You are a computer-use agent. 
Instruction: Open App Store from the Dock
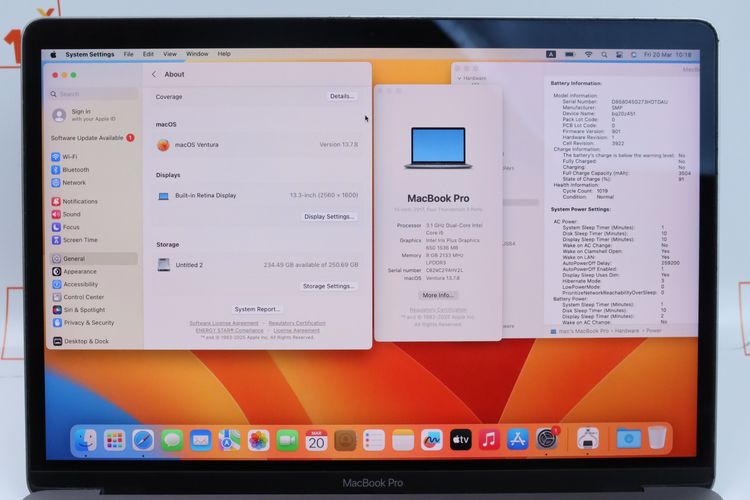[x=518, y=440]
